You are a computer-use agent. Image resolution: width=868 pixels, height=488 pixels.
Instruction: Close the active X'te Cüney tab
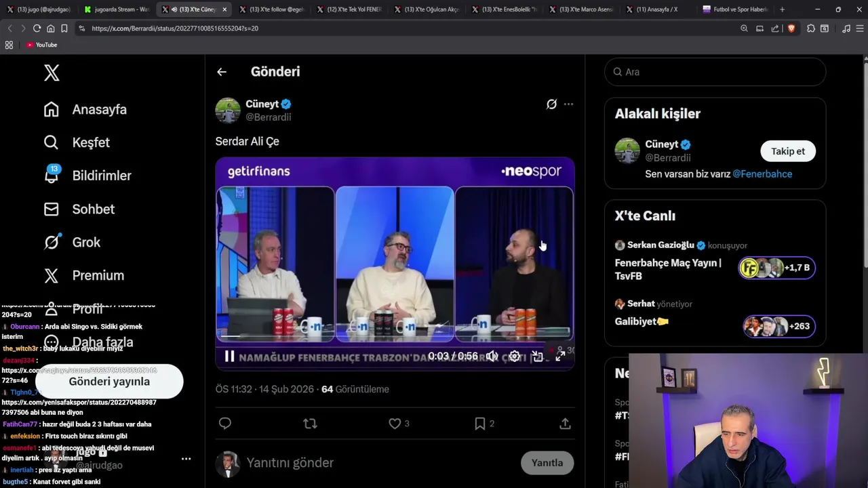tap(224, 9)
